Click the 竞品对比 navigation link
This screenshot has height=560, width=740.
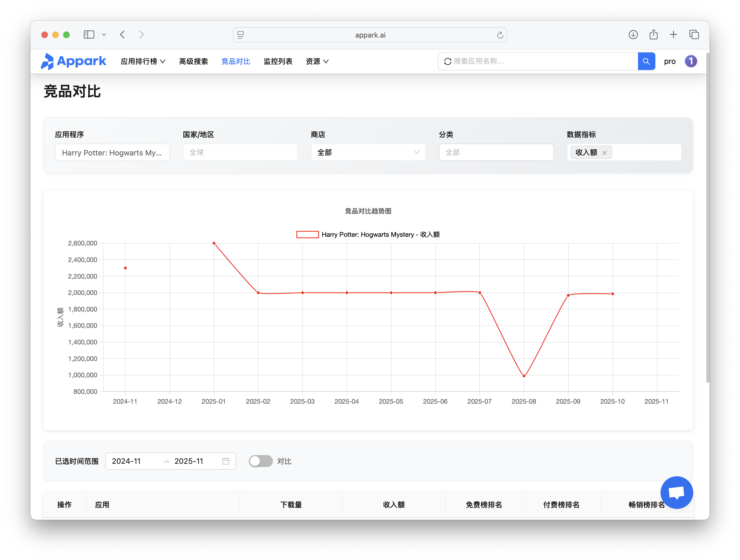(x=236, y=61)
